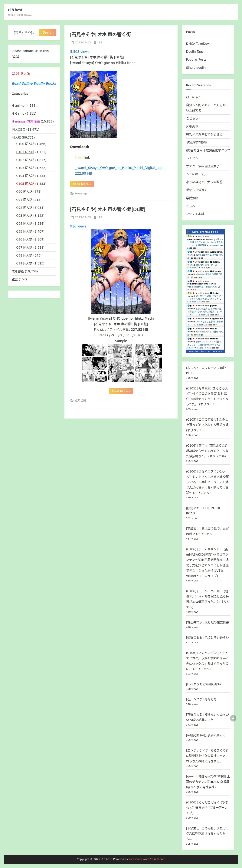The width and height of the screenshot is (242, 868).
Task: Open the C102 同人誌 subcategory
Action: [25, 160]
